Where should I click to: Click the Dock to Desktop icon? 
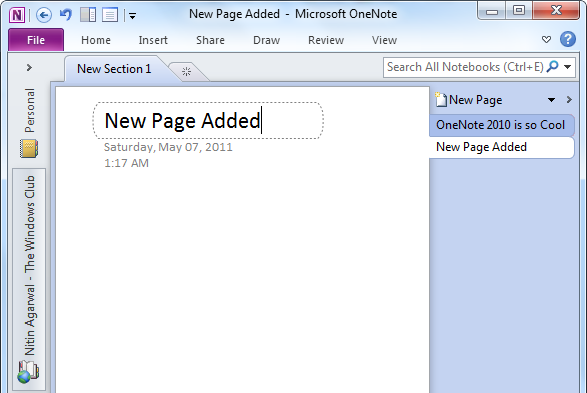88,15
